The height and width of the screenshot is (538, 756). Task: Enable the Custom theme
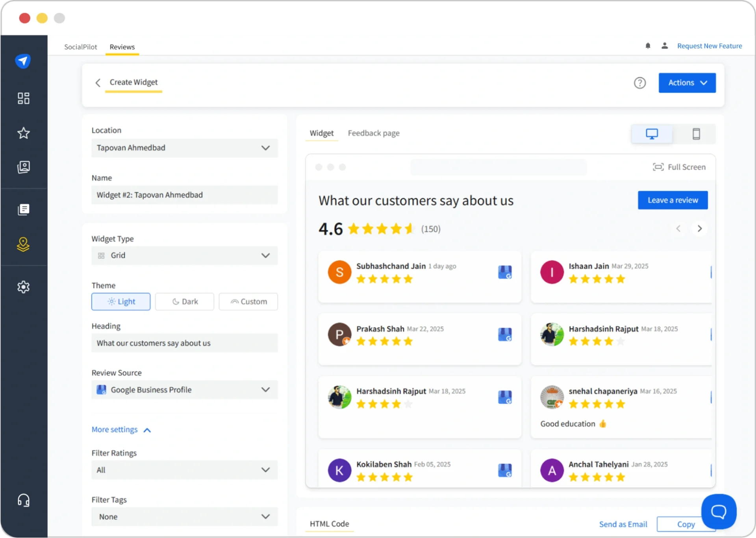click(x=248, y=301)
